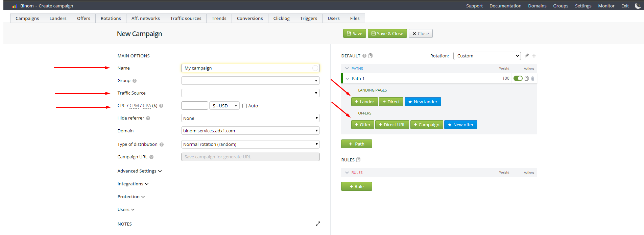Screen dimensions: 644x235
Task: Add a new Rule
Action: [x=357, y=186]
